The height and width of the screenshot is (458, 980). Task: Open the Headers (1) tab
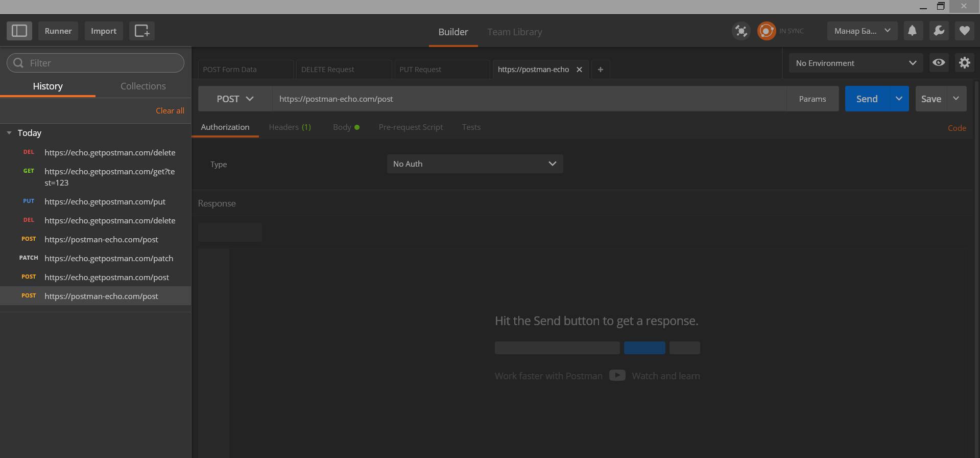[x=290, y=127]
